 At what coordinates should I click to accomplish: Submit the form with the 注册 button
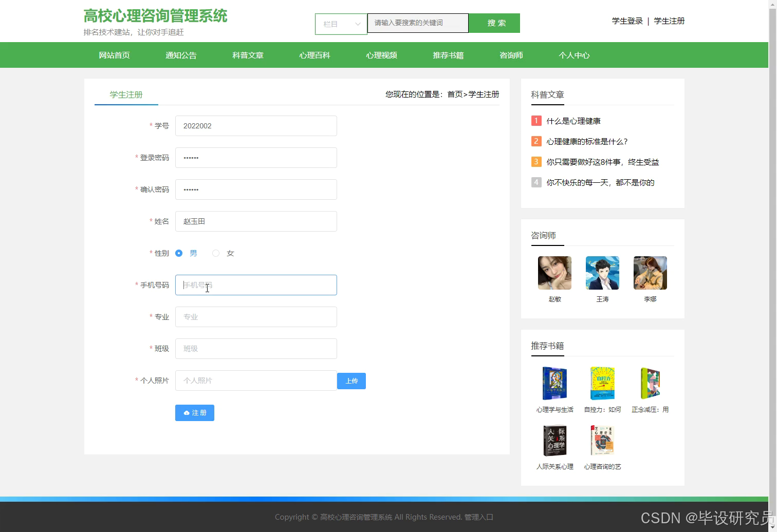coord(195,413)
